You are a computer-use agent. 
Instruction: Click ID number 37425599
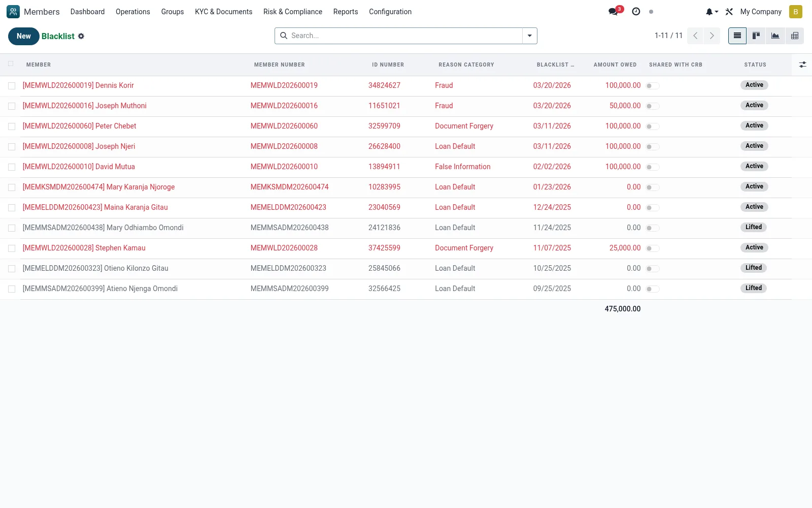click(384, 248)
